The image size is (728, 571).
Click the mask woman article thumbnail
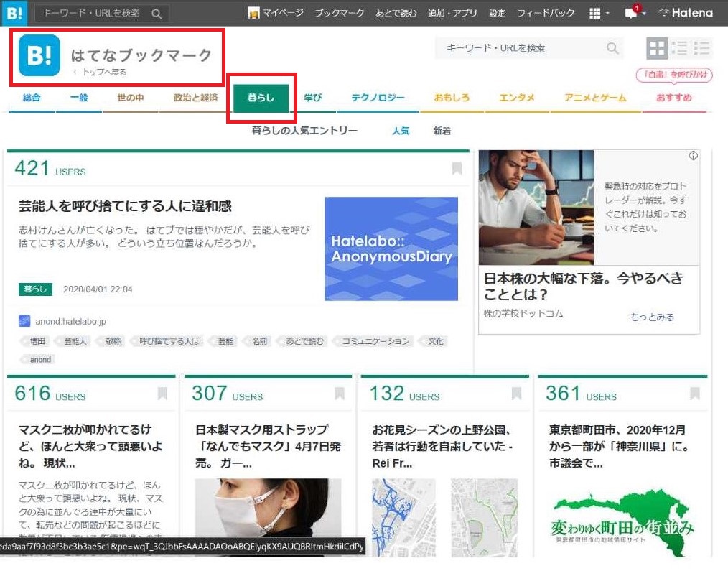click(268, 518)
